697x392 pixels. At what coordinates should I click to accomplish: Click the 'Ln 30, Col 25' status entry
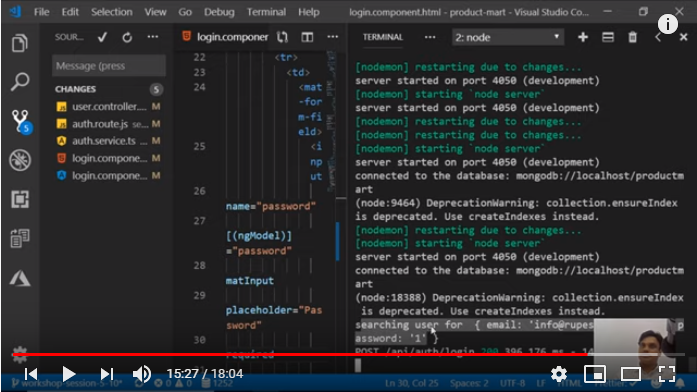tap(412, 384)
